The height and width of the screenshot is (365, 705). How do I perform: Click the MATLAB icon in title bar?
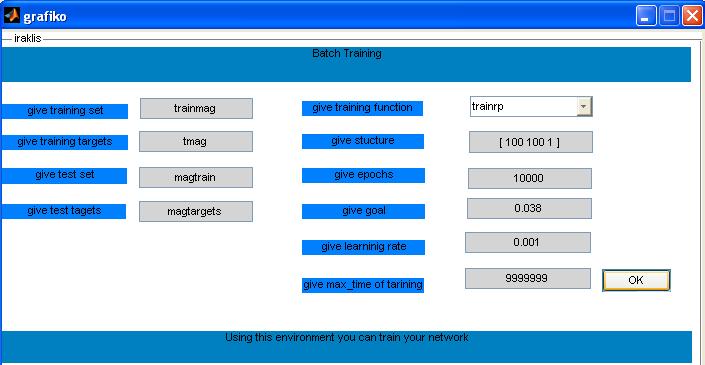tap(12, 16)
